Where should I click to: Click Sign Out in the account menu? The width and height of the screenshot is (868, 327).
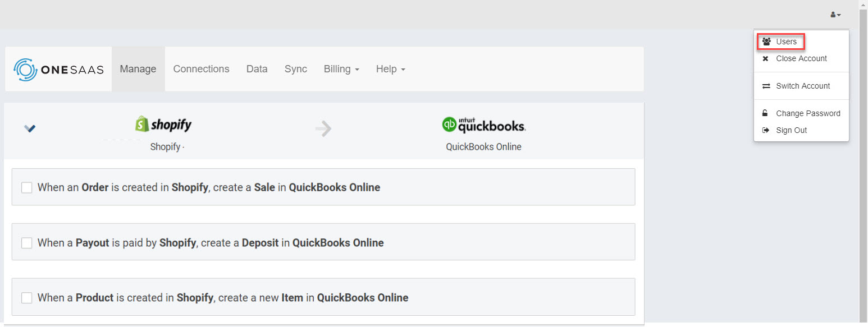tap(801, 130)
